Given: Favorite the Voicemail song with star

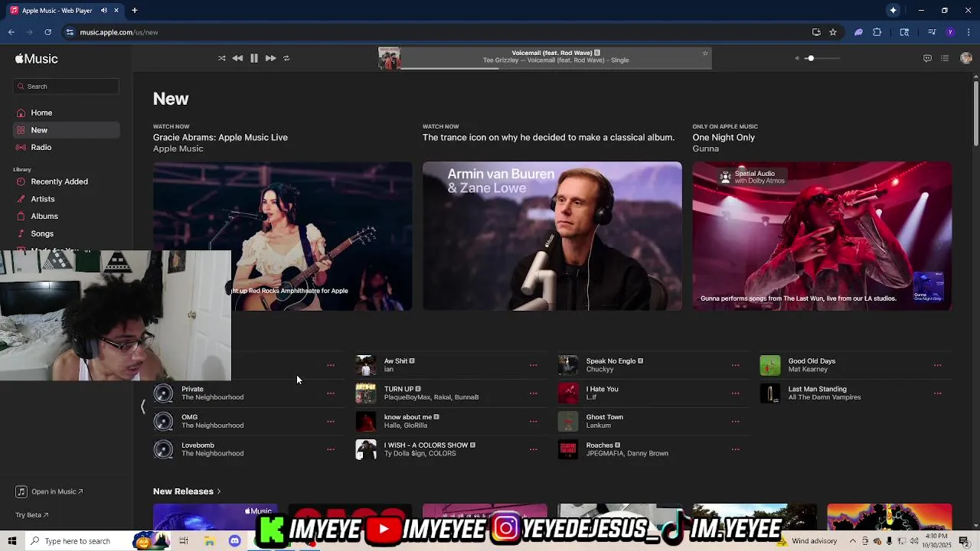Looking at the screenshot, I should click(705, 53).
